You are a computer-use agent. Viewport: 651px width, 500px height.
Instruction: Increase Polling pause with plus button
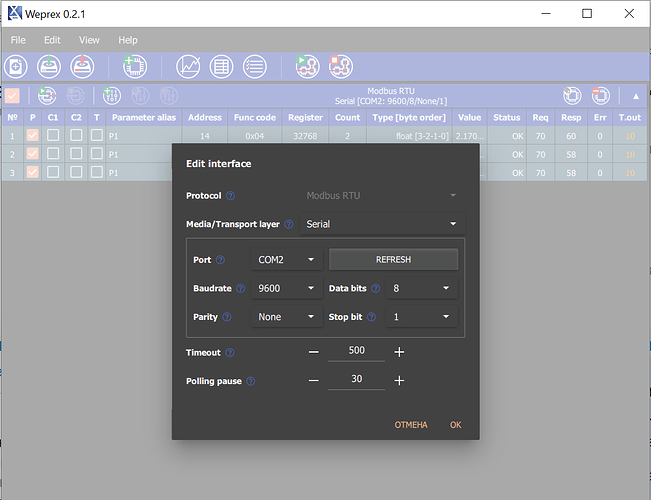click(399, 380)
